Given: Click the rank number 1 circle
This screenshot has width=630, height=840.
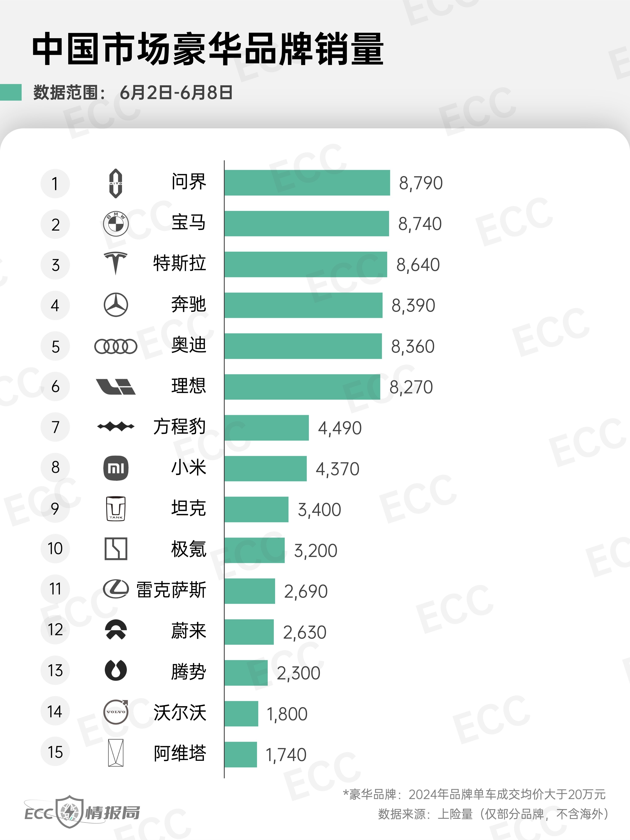Looking at the screenshot, I should (55, 184).
